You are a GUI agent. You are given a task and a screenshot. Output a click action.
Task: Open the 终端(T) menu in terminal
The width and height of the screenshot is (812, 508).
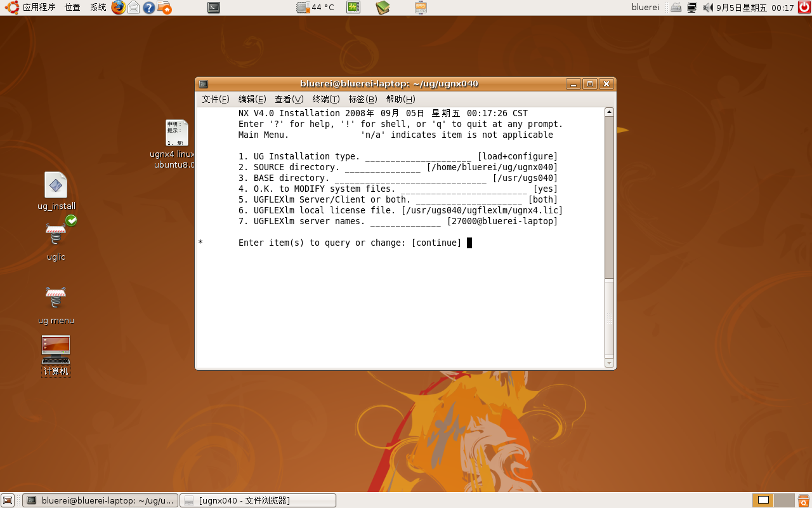pyautogui.click(x=326, y=99)
